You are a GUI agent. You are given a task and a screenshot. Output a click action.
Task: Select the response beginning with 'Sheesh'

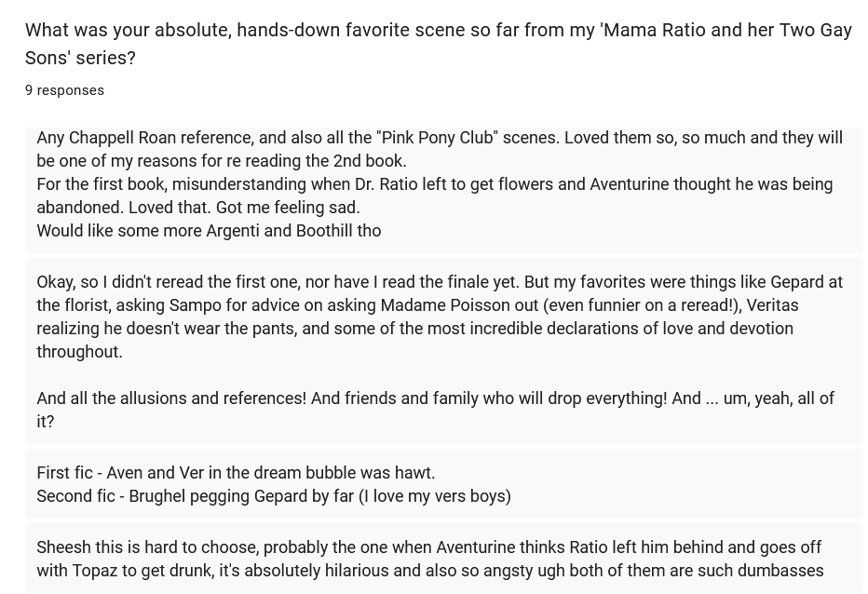(443, 559)
